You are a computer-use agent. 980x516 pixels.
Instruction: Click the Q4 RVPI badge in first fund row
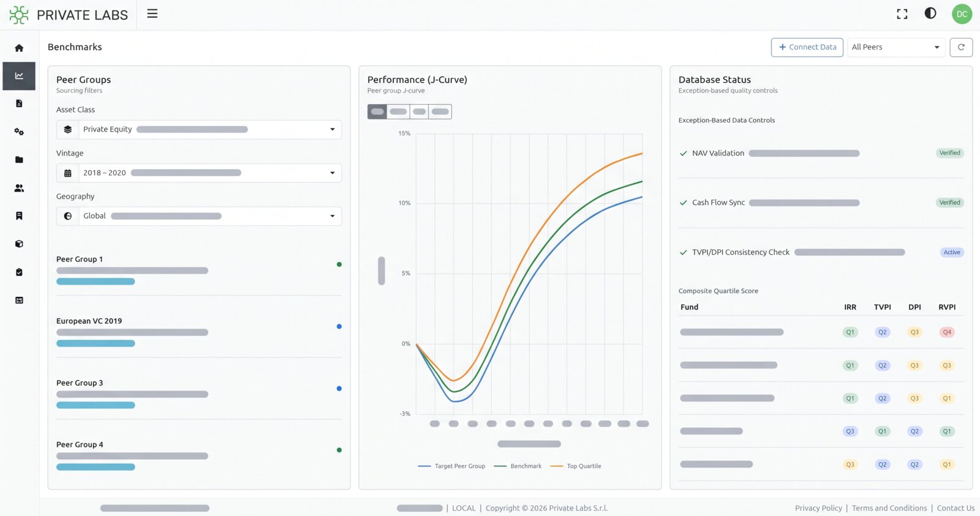[947, 332]
